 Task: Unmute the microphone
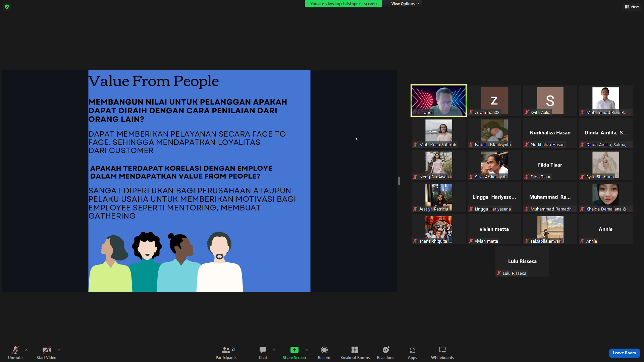(15, 353)
